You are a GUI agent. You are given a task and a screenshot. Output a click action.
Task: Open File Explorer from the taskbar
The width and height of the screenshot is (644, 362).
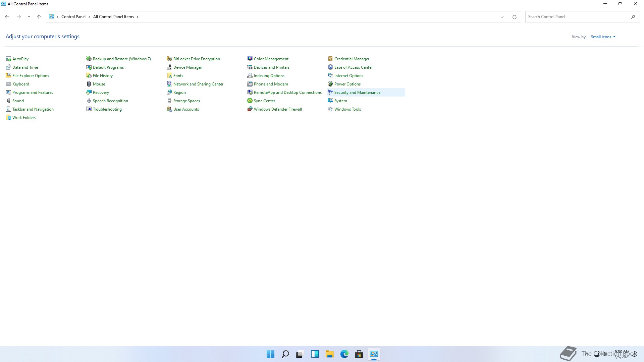tap(329, 354)
